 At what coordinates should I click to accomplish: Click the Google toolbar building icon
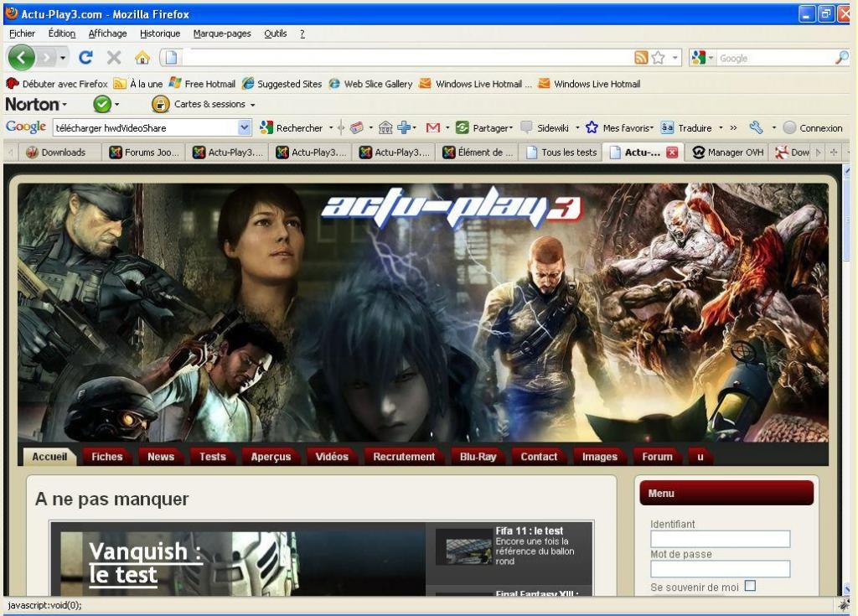tap(385, 127)
